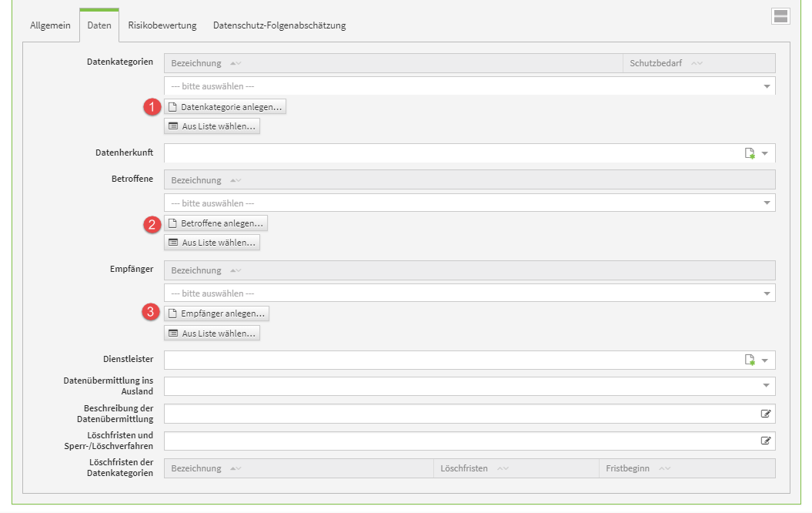
Task: Sort Betroffene table by Bezeichnung arrows
Action: [236, 180]
